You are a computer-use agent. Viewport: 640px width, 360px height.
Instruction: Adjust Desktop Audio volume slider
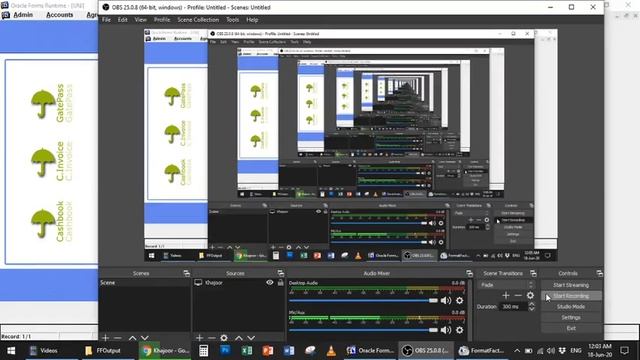pos(363,300)
